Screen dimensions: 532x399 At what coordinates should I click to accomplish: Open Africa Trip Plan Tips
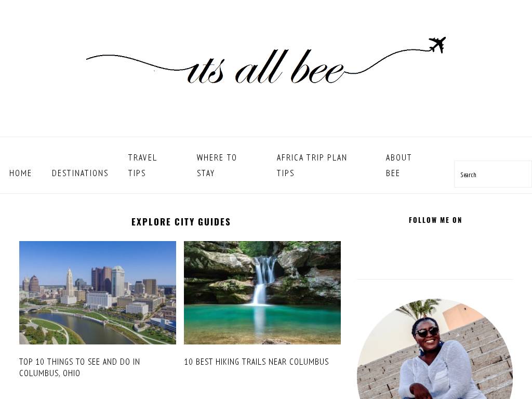[x=312, y=165]
